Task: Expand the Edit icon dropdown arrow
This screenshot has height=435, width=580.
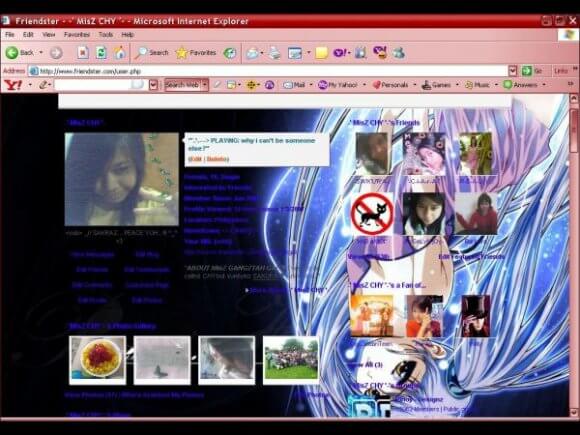Action: coord(308,53)
